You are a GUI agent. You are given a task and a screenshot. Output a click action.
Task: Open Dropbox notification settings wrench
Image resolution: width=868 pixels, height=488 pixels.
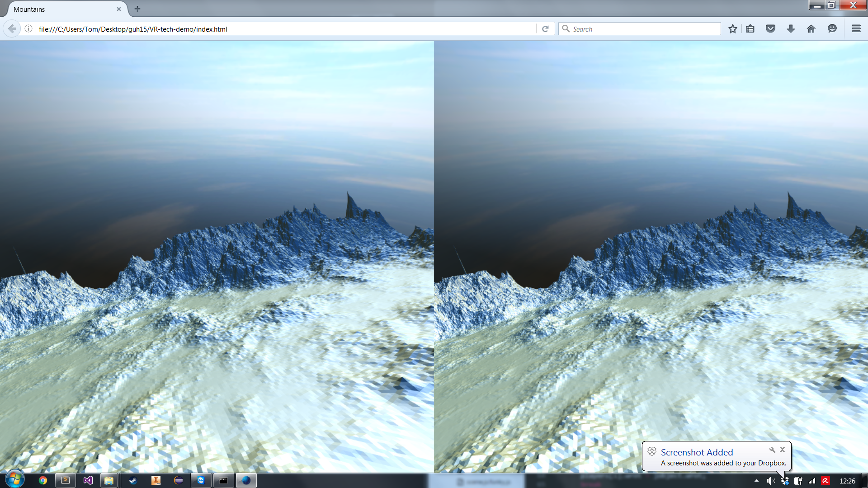[772, 450]
